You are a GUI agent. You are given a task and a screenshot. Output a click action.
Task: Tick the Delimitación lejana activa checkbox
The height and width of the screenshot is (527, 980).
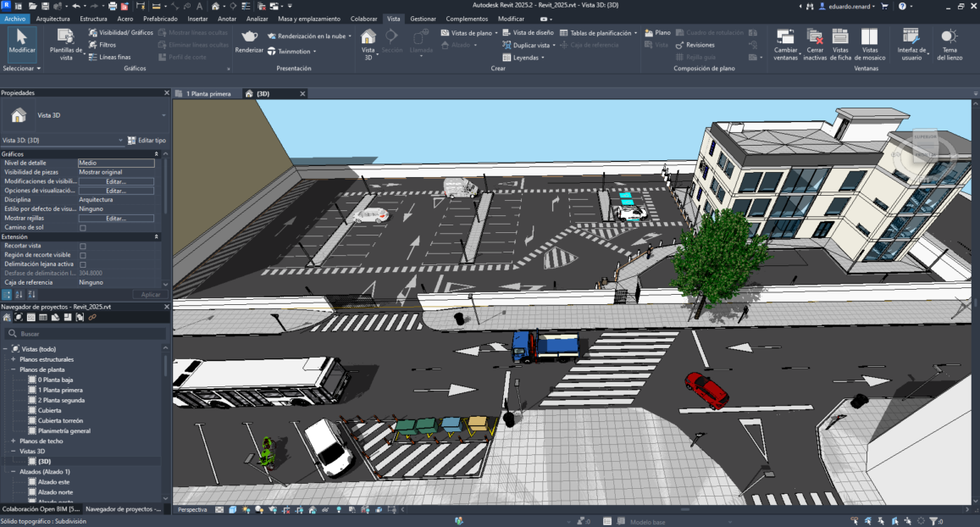(83, 264)
